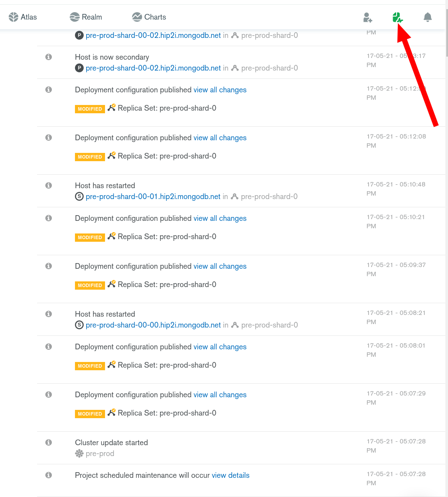
Task: Click the pre-prod cluster icon
Action: point(79,453)
